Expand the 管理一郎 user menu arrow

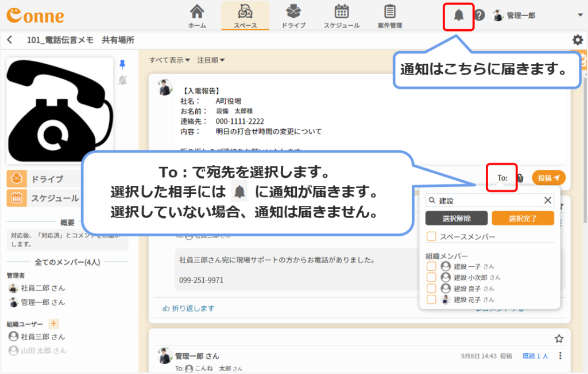coord(580,15)
